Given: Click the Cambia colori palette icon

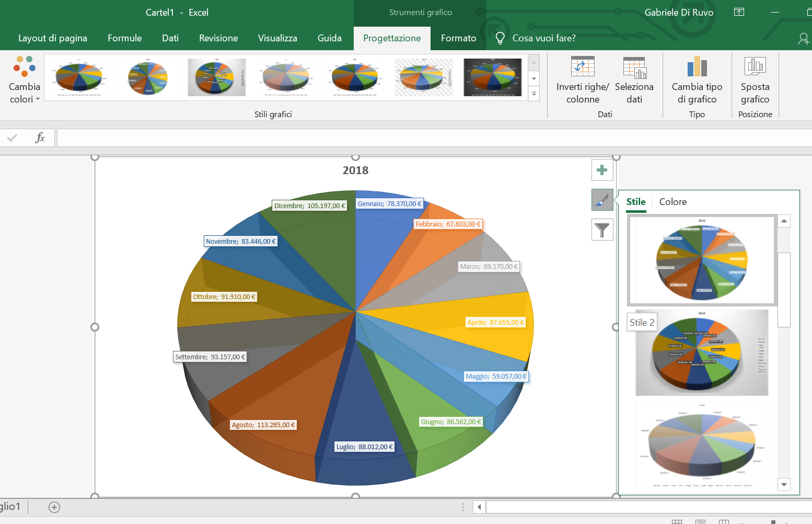Looking at the screenshot, I should [x=24, y=67].
